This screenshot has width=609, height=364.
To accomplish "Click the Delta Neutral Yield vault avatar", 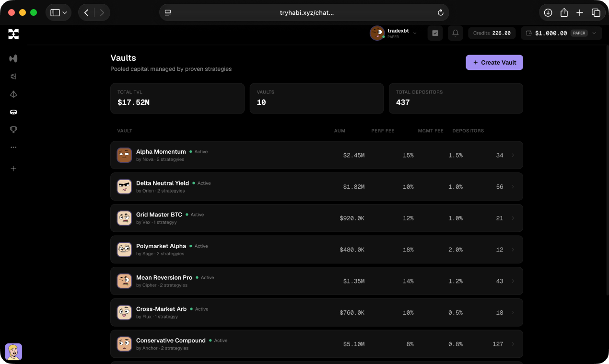I will click(x=124, y=187).
